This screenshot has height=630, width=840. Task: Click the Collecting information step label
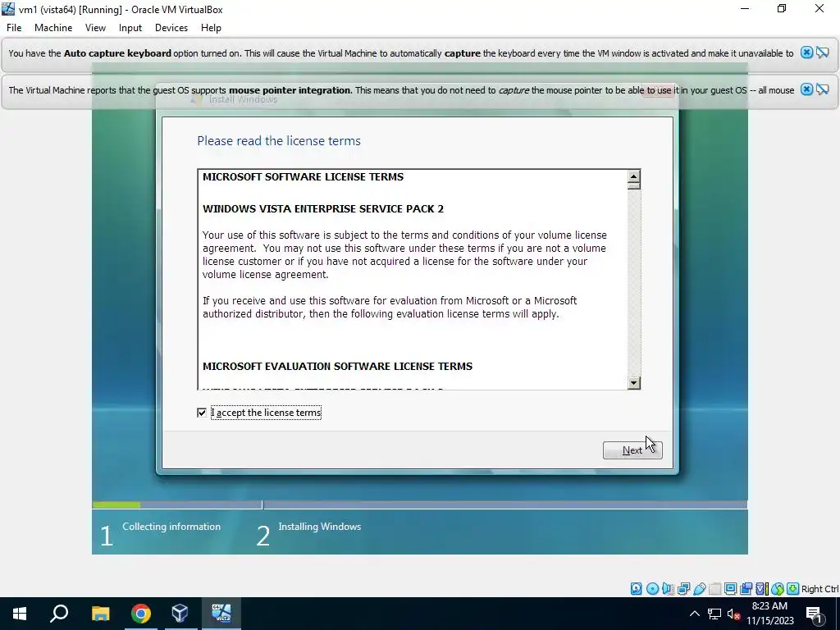[x=171, y=527]
